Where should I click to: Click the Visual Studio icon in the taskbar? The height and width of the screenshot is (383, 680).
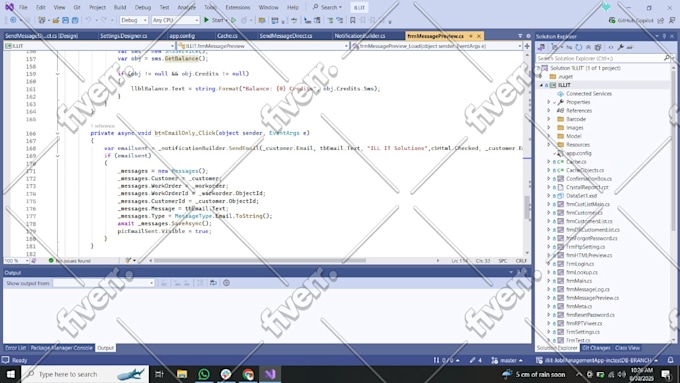[270, 374]
